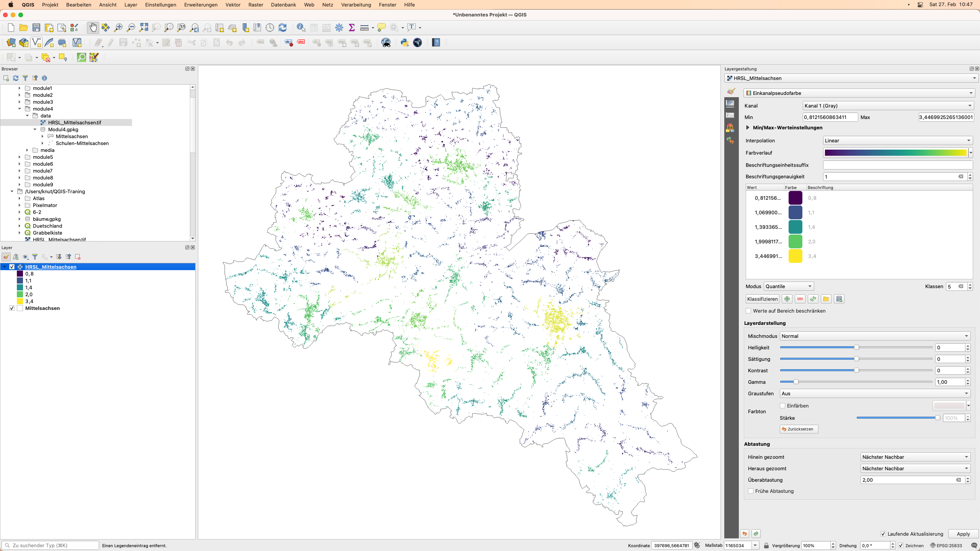Viewport: 980px width, 551px height.
Task: Enable Werte auf Bereich beschränken checkbox
Action: tap(749, 311)
